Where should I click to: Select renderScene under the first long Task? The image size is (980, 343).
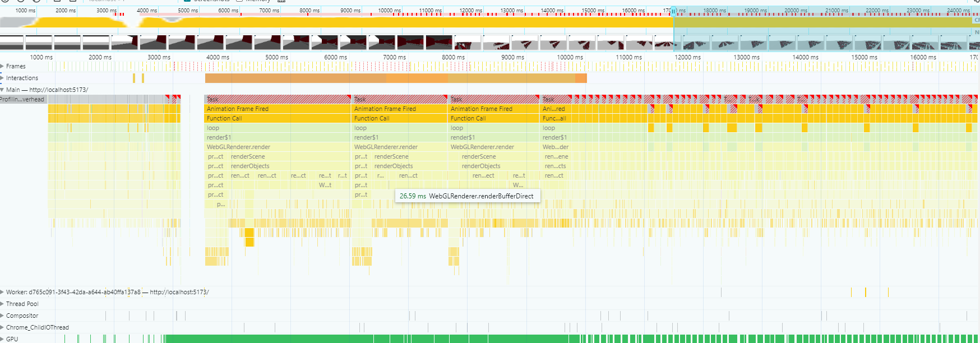[290, 156]
